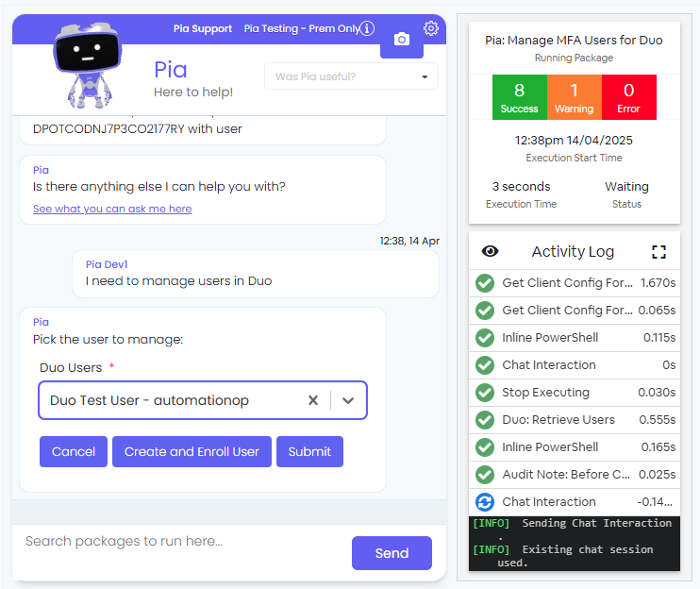Click success icon for 0.115s Inline PowerShell
The width and height of the screenshot is (700, 589).
(485, 338)
